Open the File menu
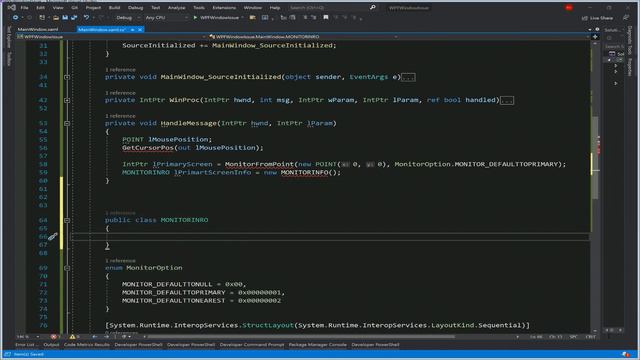 [24, 7]
